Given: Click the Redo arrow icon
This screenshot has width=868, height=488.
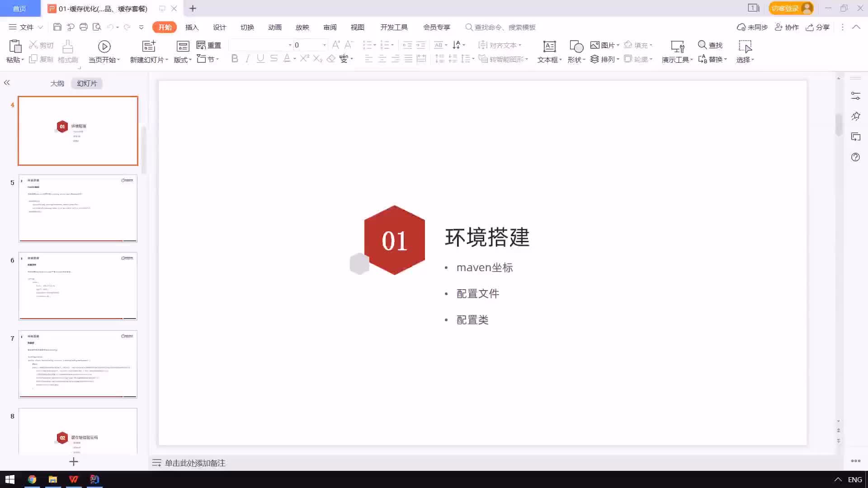Looking at the screenshot, I should (127, 27).
